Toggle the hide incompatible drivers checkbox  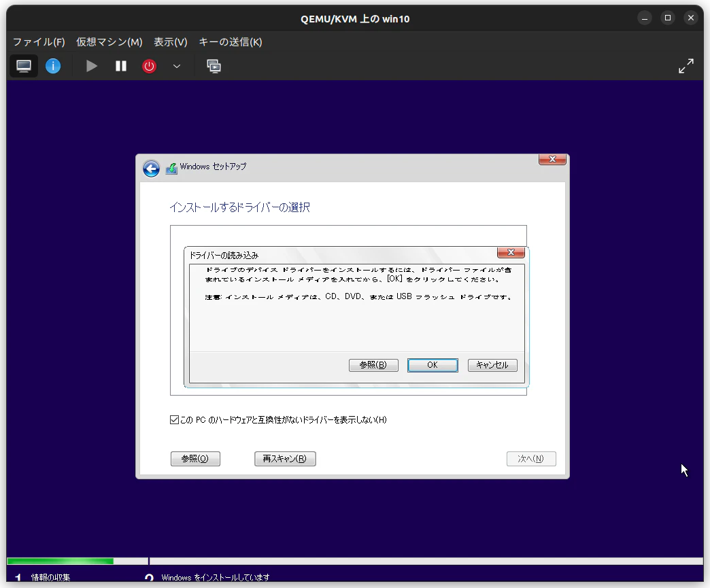pos(174,419)
